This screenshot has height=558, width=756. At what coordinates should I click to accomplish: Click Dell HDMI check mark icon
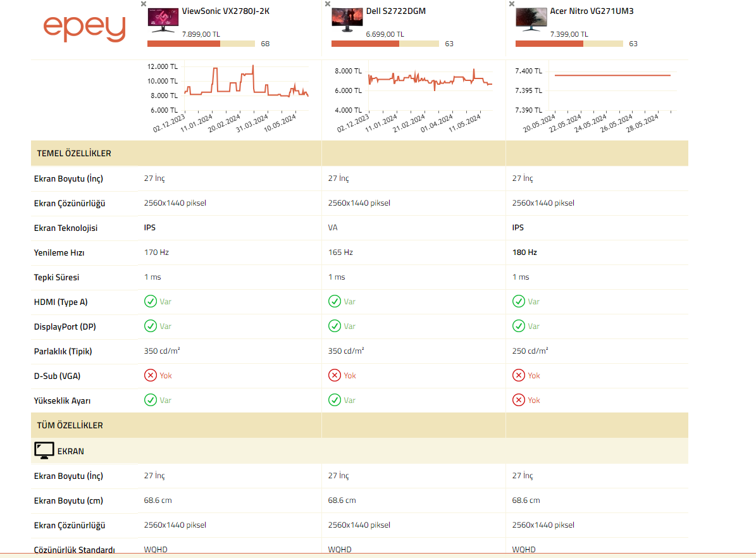coord(335,301)
